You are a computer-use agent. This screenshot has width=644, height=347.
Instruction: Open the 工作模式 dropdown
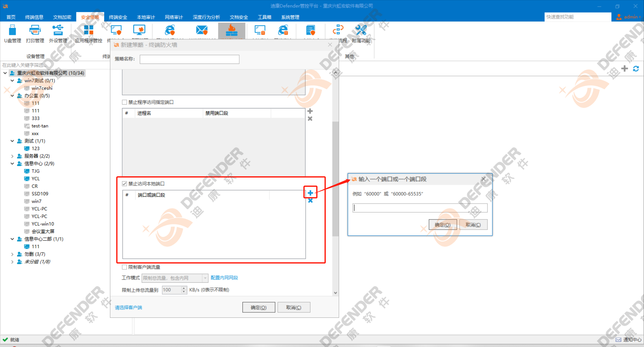click(x=175, y=278)
